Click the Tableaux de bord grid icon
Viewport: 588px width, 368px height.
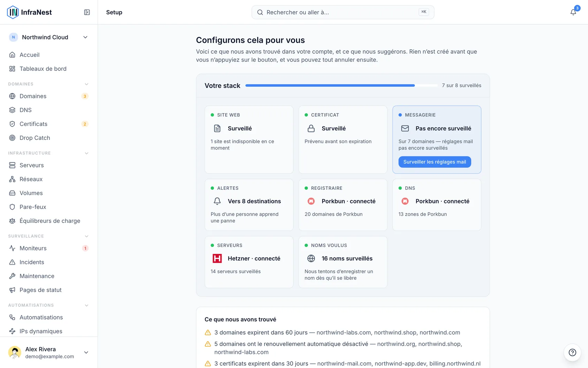pyautogui.click(x=12, y=69)
